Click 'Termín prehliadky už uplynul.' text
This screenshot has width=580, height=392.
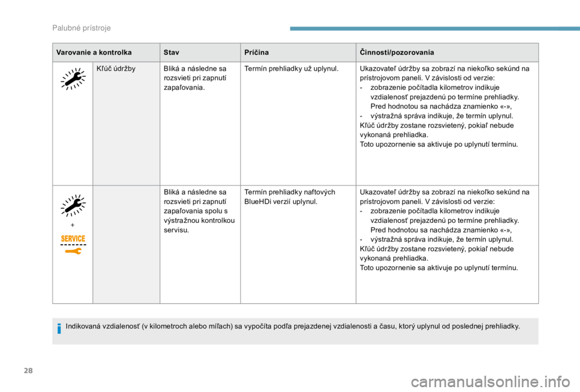[291, 68]
